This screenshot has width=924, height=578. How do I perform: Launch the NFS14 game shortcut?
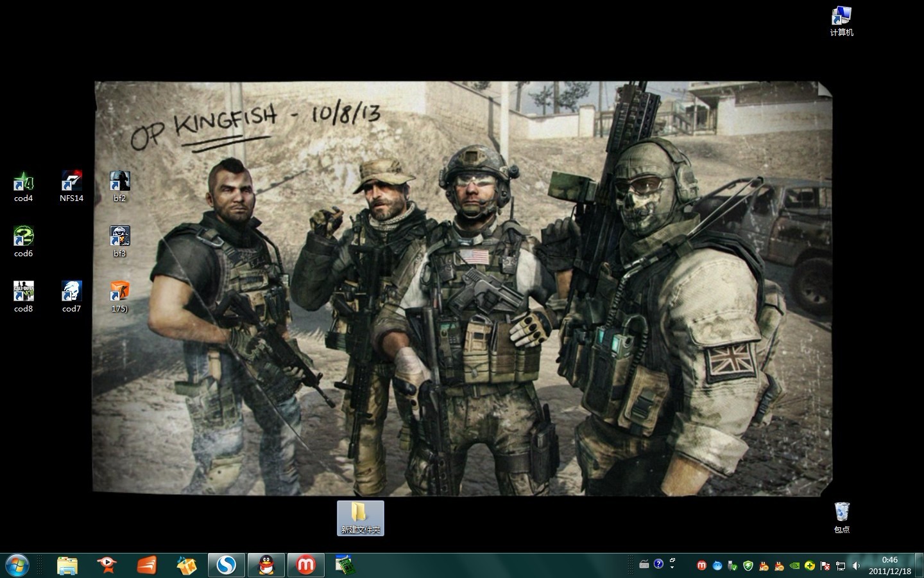(71, 187)
